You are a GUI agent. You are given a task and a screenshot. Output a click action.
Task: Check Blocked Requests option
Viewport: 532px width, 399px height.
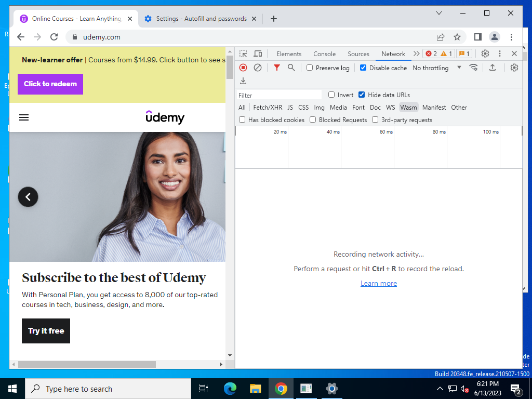313,119
